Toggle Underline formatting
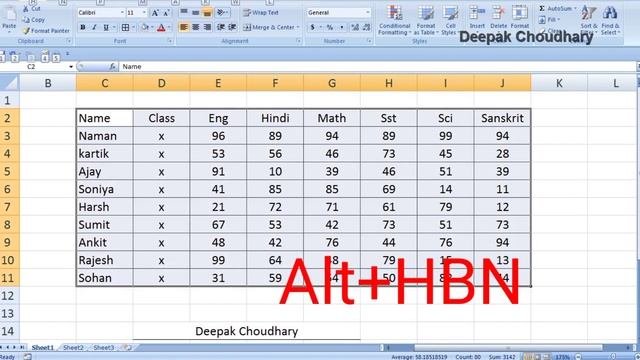640x360 pixels. 106,27
